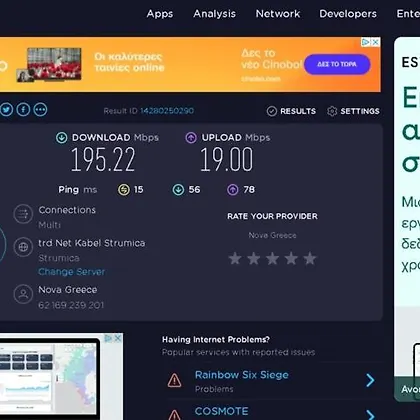Click the upload arrow icon beside UPLOAD
The image size is (420, 420).
click(191, 137)
